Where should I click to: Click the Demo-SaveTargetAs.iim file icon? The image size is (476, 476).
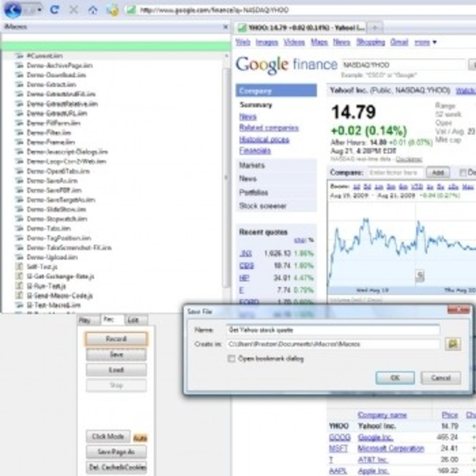(x=19, y=200)
